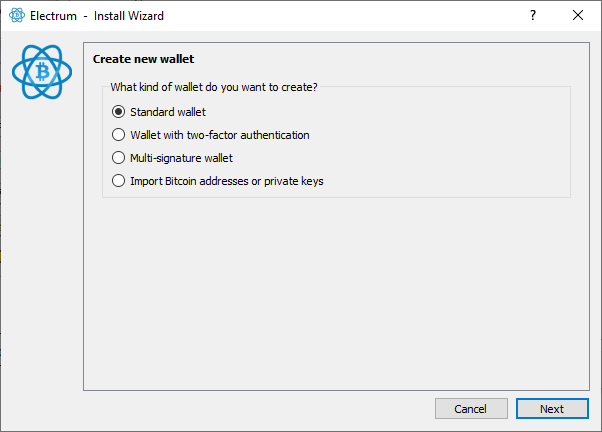Click the large Electrum Bitcoin logo
The image size is (602, 432).
(42, 72)
